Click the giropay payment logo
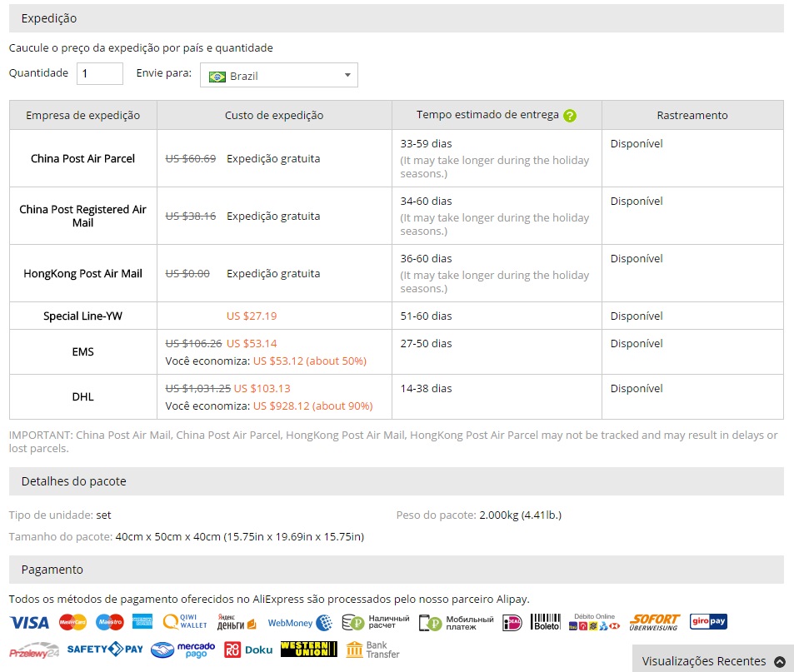The image size is (794, 672). [708, 622]
